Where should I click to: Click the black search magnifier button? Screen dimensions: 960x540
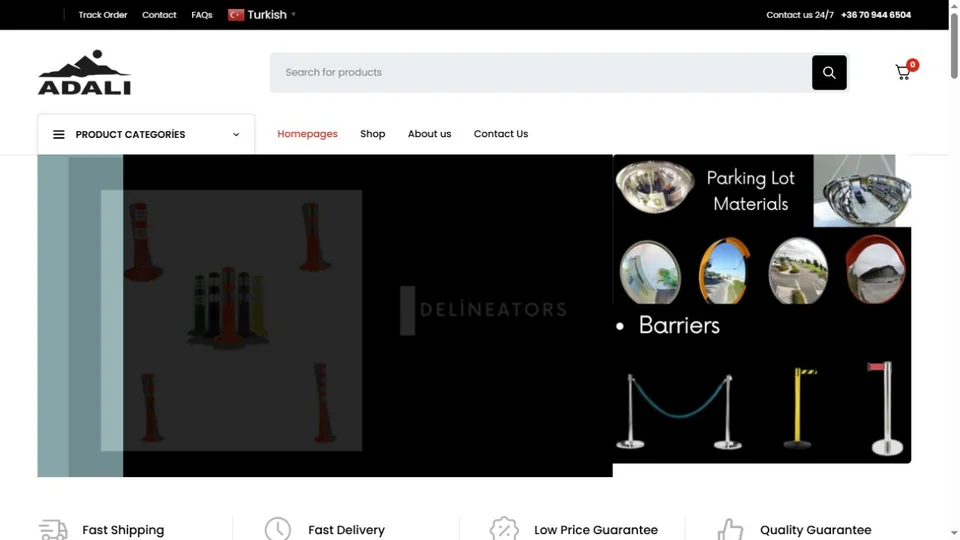click(829, 72)
